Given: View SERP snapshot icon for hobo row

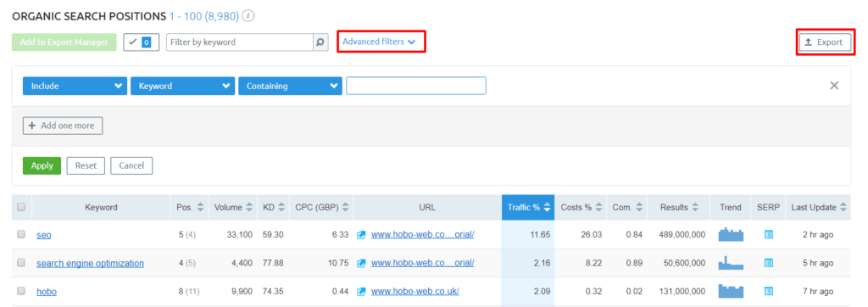Looking at the screenshot, I should [x=768, y=291].
